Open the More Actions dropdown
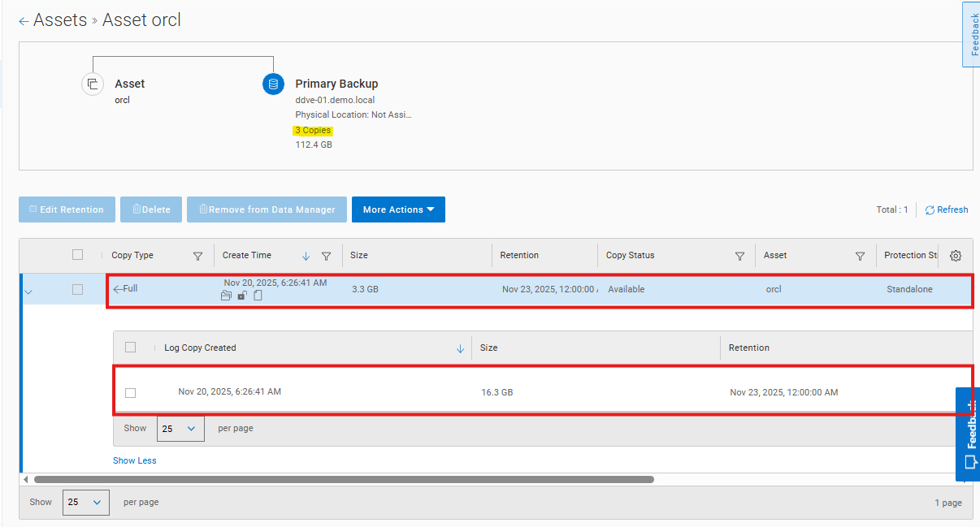Image resolution: width=980 pixels, height=527 pixels. point(398,210)
